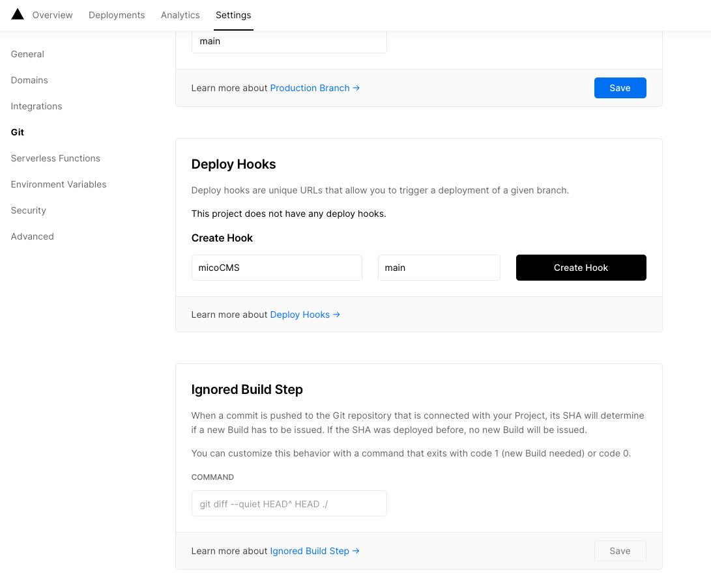711x588 pixels.
Task: Click the Ignored Build Step command field
Action: [x=289, y=503]
